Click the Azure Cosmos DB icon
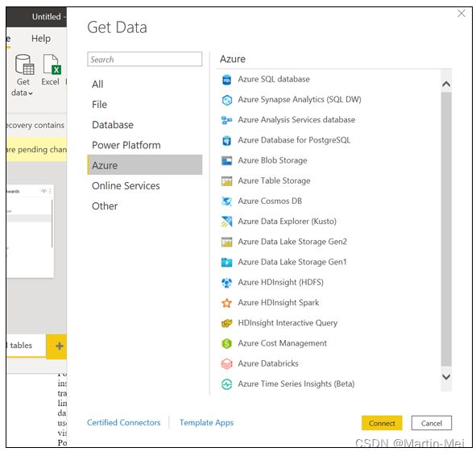 [227, 201]
